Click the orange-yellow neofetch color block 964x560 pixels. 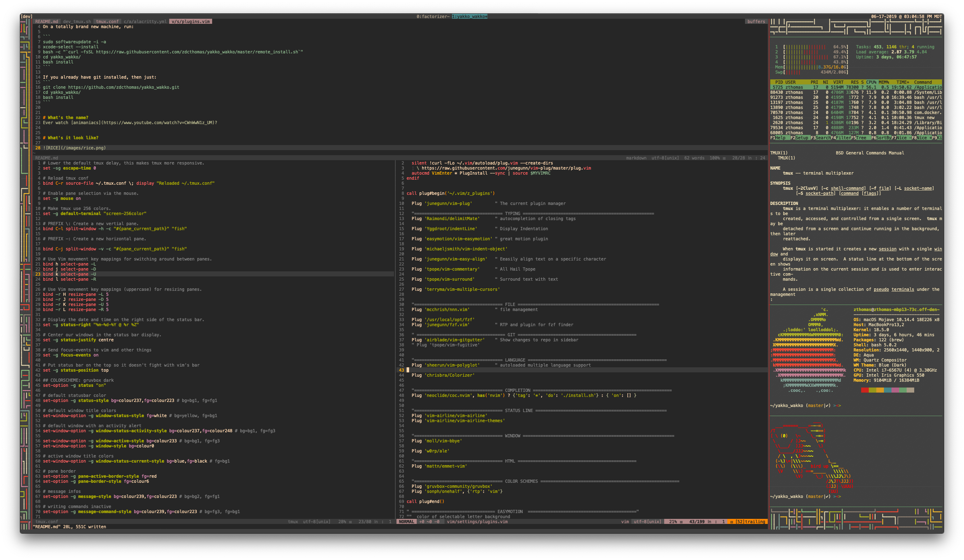click(x=880, y=390)
